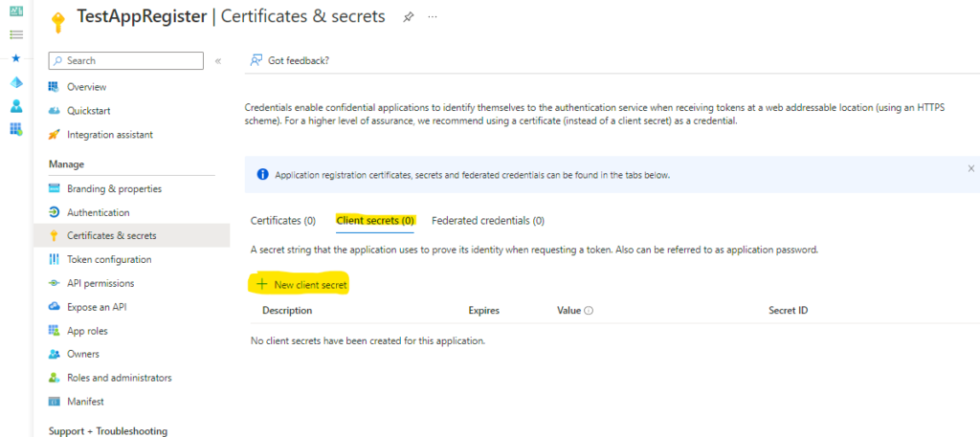
Task: Dismiss the information banner with X
Action: 971,167
